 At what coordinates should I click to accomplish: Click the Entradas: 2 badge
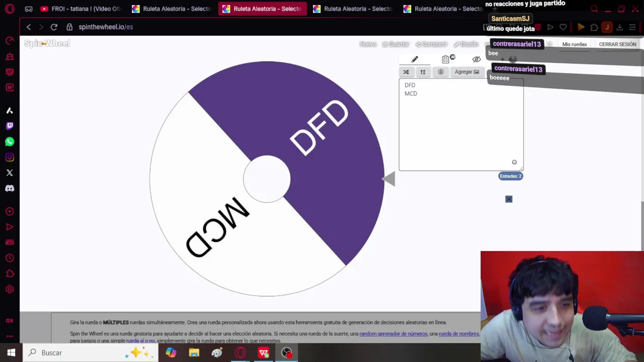point(511,176)
